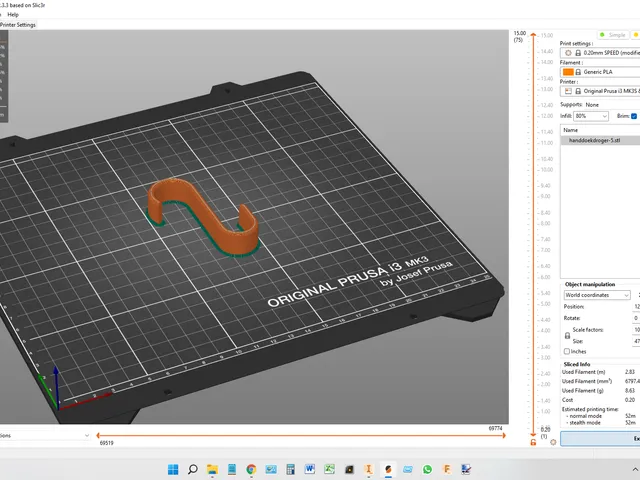Toggle the scale factors lock icon
The height and width of the screenshot is (480, 640).
click(x=567, y=336)
